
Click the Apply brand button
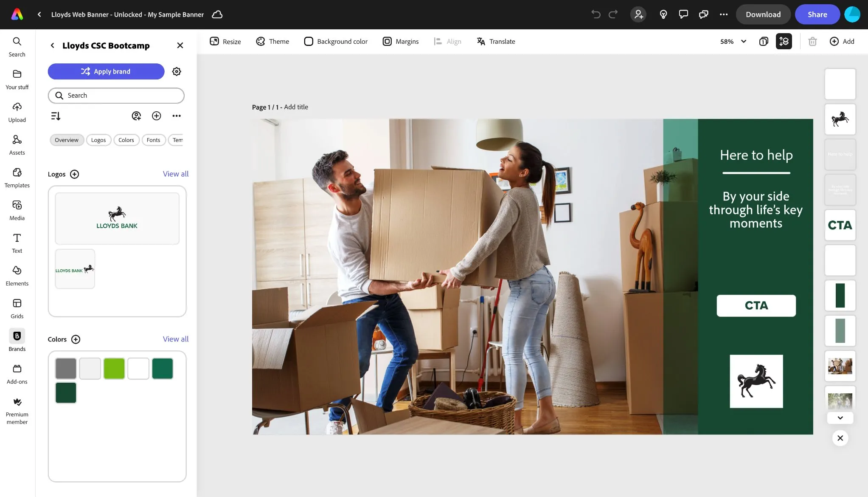tap(106, 71)
